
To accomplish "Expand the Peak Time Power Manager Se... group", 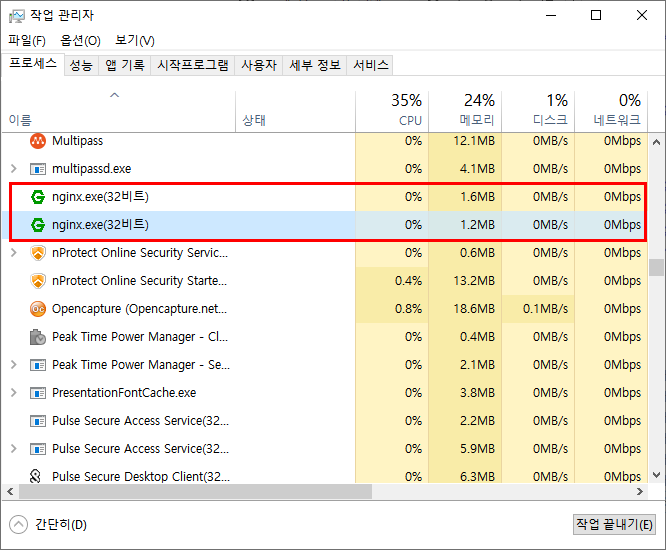I will click(x=14, y=364).
